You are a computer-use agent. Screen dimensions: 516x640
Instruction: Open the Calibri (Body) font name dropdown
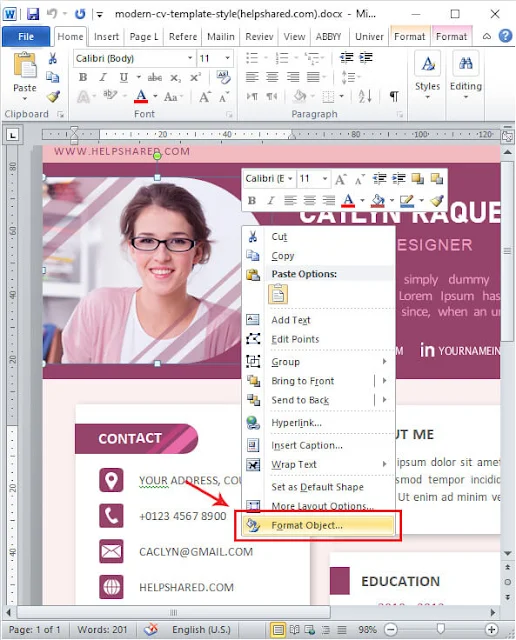click(190, 58)
